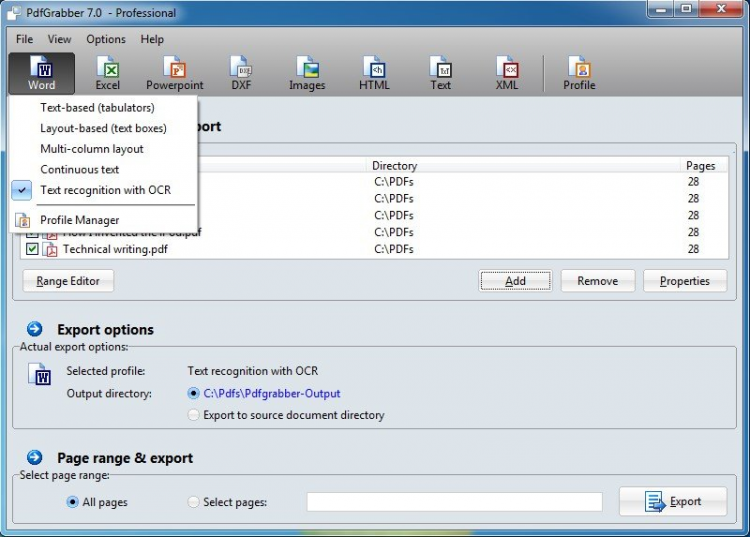This screenshot has width=750, height=537.
Task: Choose Text-based (tabulators) profile
Action: pos(97,108)
